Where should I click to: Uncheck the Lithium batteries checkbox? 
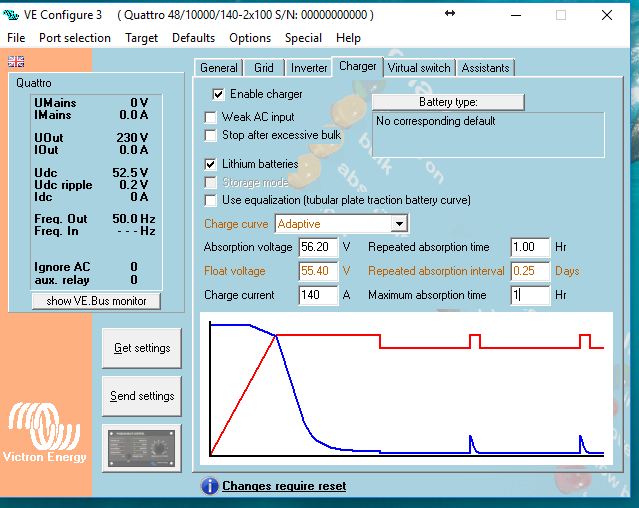[x=210, y=164]
